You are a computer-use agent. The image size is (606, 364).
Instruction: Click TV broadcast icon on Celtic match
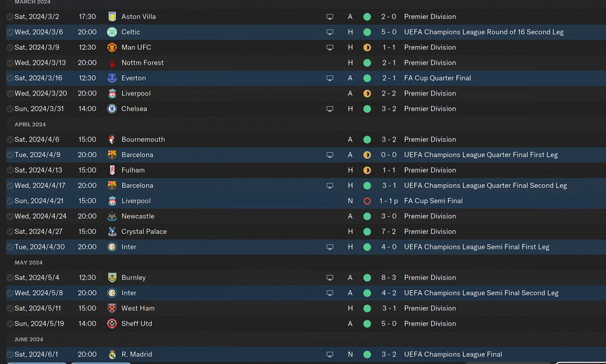click(330, 32)
